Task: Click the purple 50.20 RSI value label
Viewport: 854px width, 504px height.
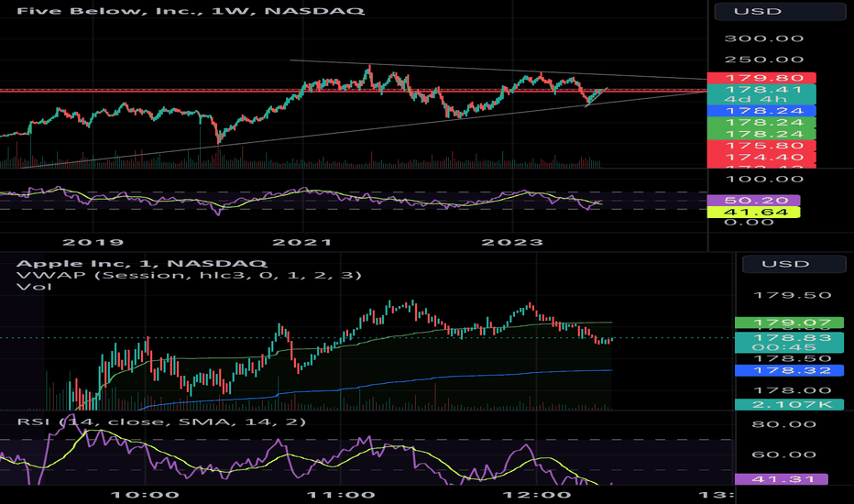Action: click(754, 200)
